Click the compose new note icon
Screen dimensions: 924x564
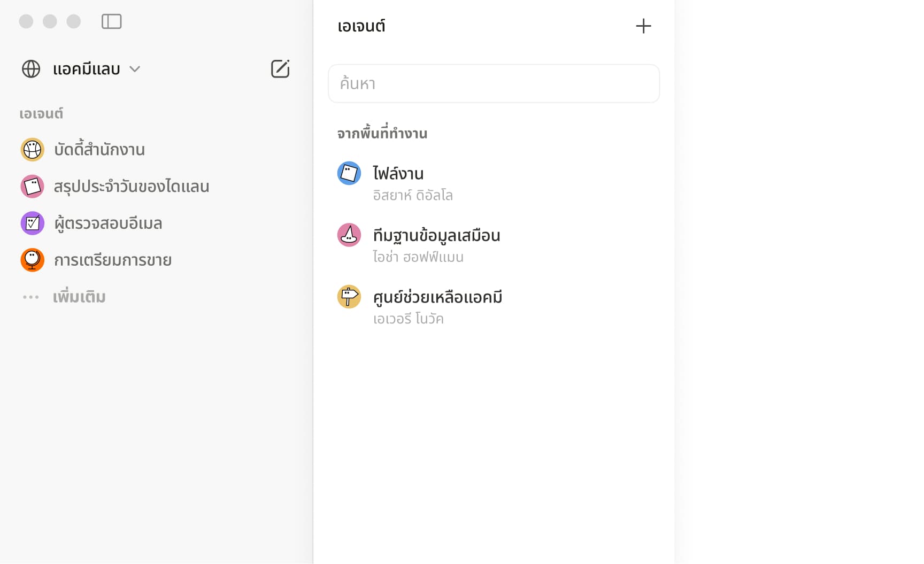click(x=280, y=69)
